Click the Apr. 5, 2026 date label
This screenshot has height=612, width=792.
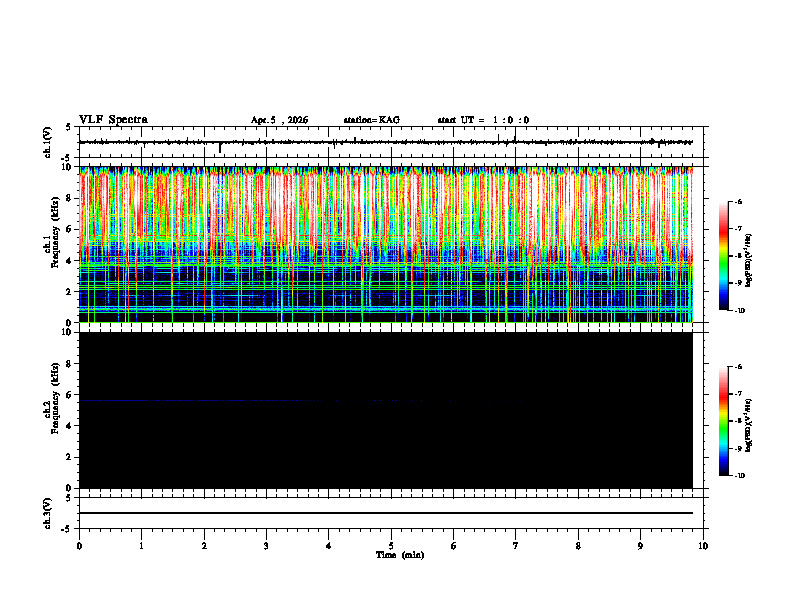point(279,120)
